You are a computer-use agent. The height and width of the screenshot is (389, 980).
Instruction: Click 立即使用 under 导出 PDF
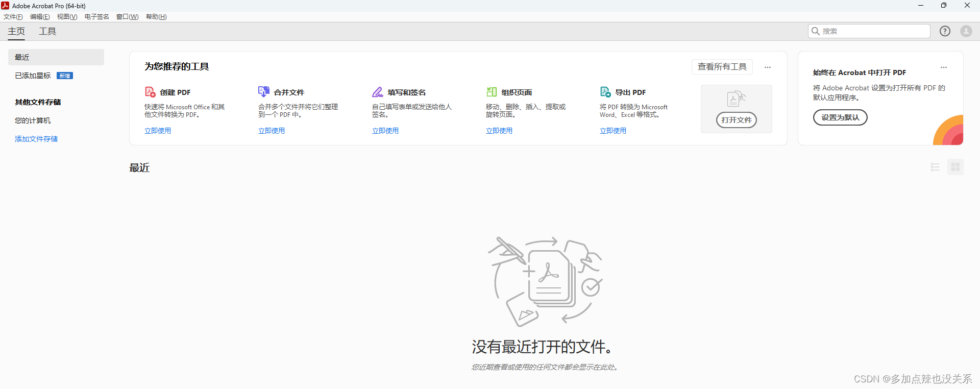[613, 131]
